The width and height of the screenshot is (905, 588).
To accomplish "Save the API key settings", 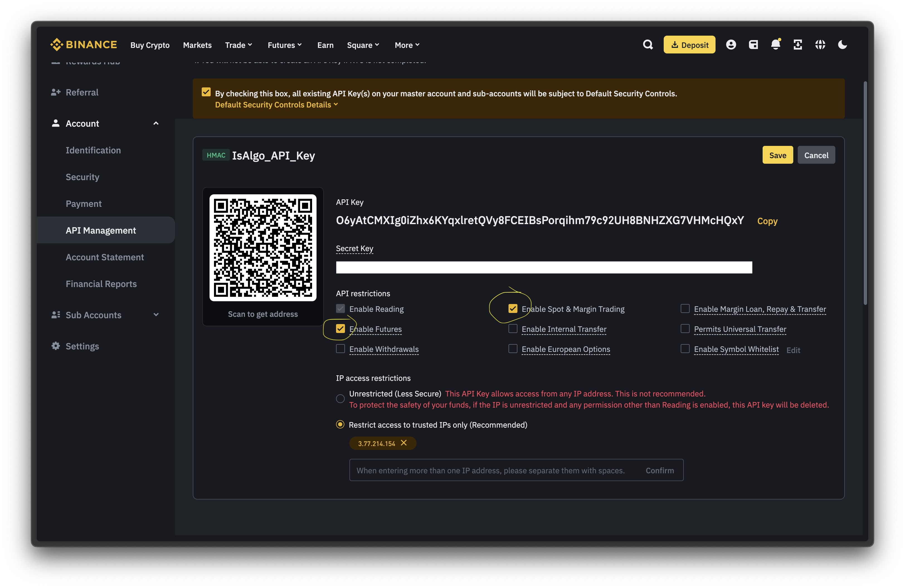I will (x=777, y=155).
